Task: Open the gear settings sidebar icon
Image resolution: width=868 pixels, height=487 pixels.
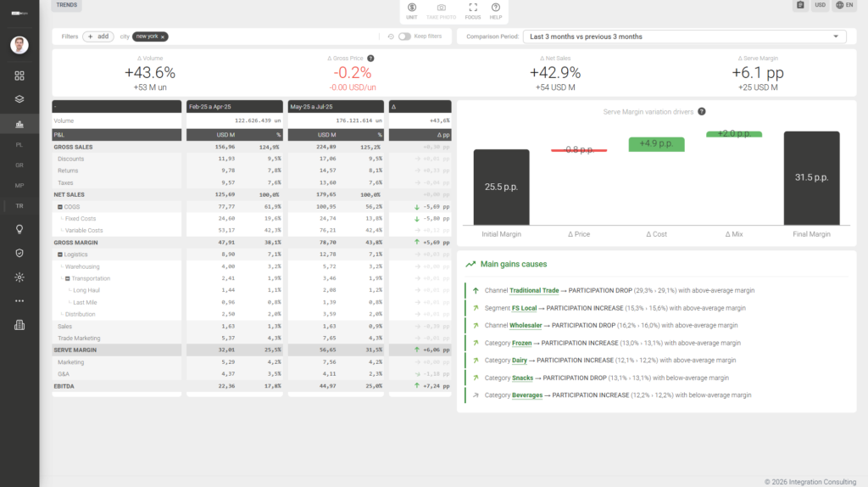Action: (x=19, y=277)
